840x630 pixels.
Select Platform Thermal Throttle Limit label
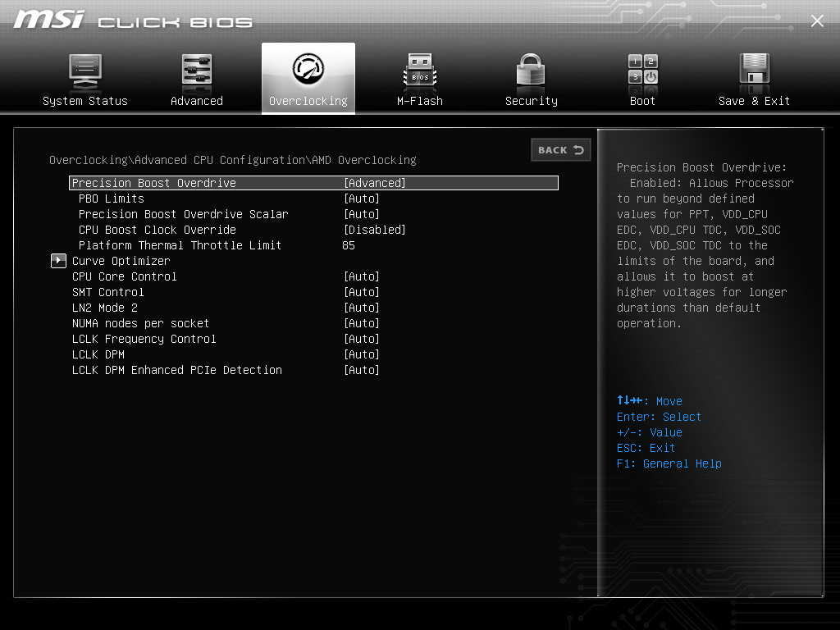tap(180, 245)
